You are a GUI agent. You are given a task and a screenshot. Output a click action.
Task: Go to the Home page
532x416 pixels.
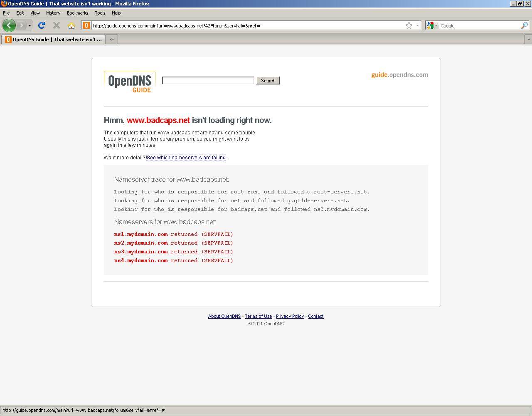point(71,25)
